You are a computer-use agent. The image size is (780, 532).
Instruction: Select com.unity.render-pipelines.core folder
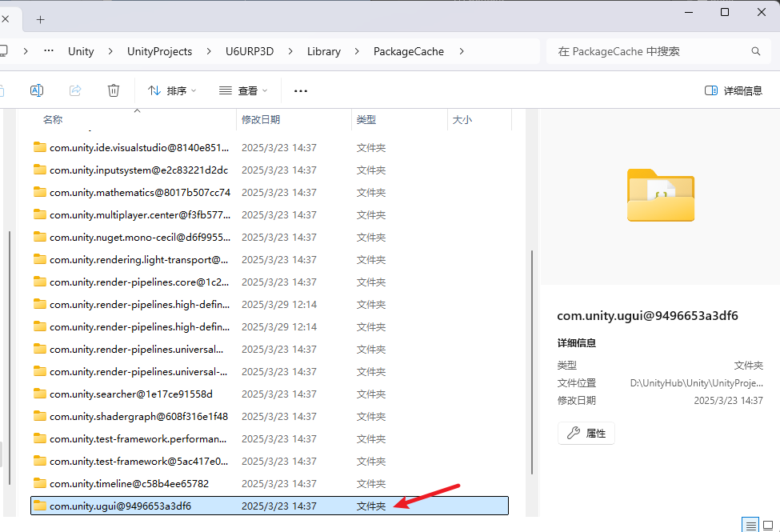[x=269, y=282]
